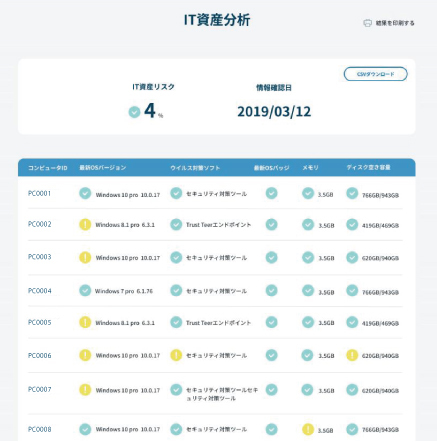This screenshot has height=442, width=437.
Task: Click 'Windows 10 pro 10.0.17' in PC0001 row
Action: [x=128, y=195]
